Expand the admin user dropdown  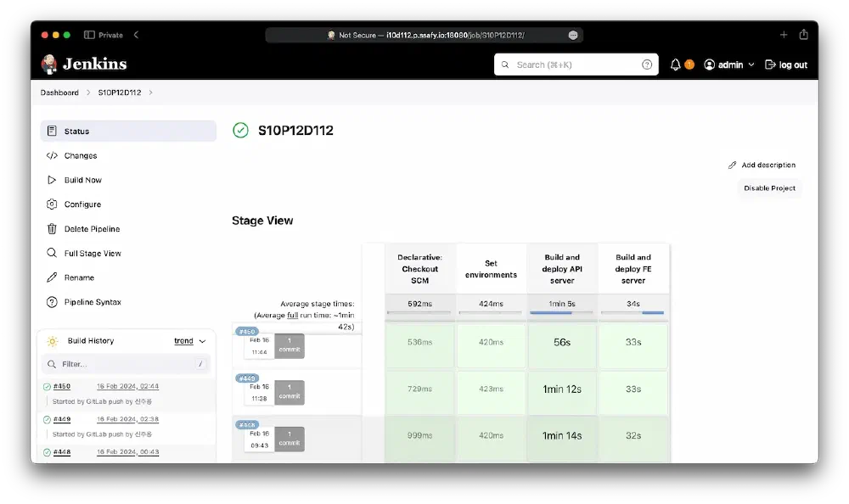pos(751,64)
